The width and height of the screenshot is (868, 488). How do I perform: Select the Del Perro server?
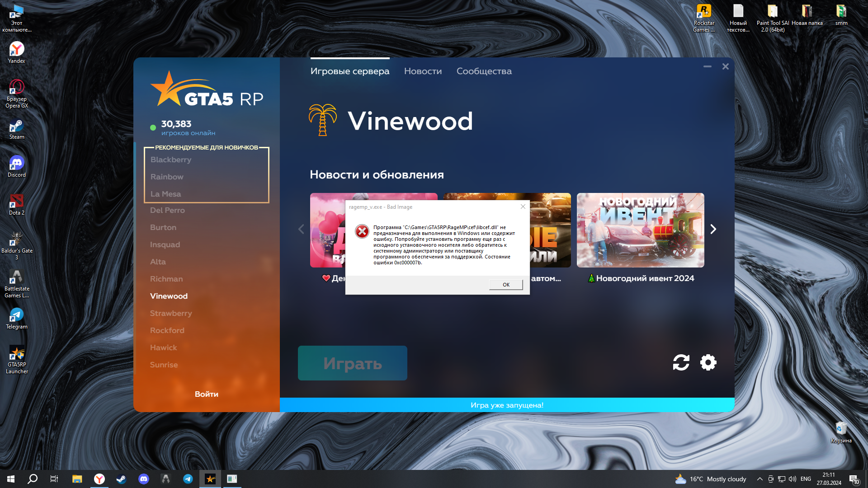click(x=167, y=210)
